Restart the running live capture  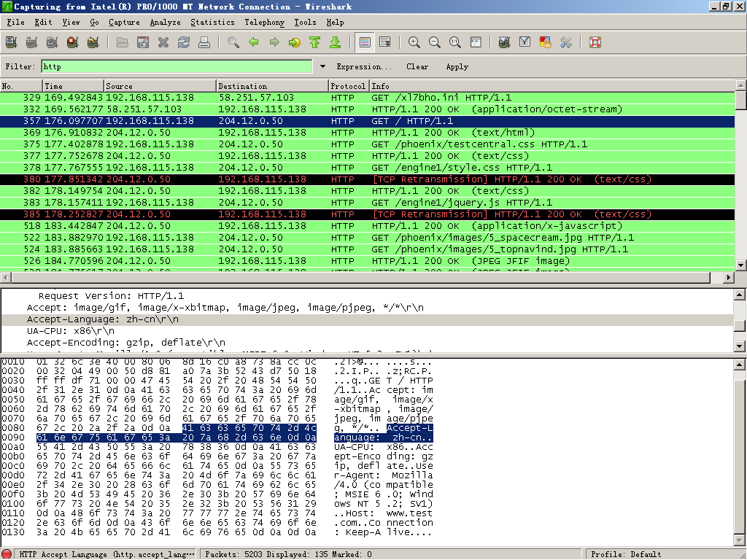point(93,42)
